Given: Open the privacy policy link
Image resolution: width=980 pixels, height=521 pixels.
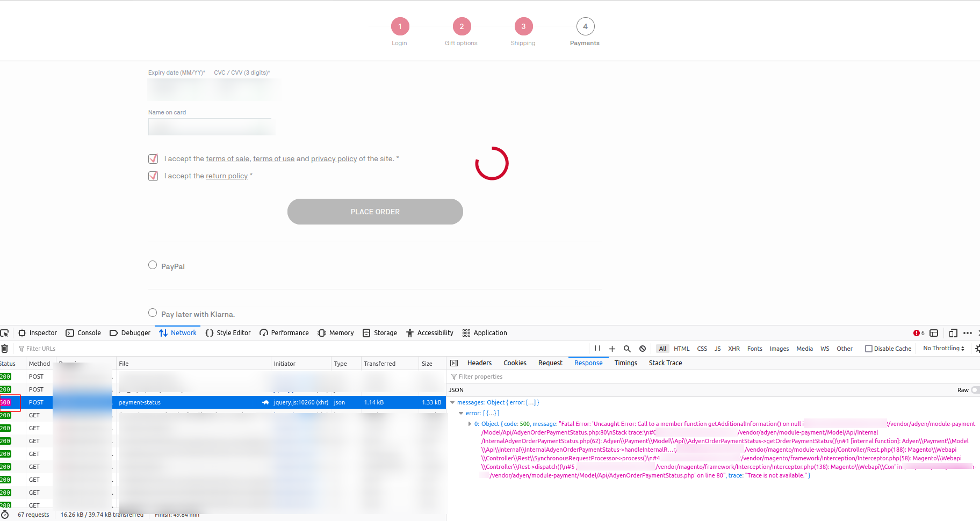Looking at the screenshot, I should pos(334,158).
